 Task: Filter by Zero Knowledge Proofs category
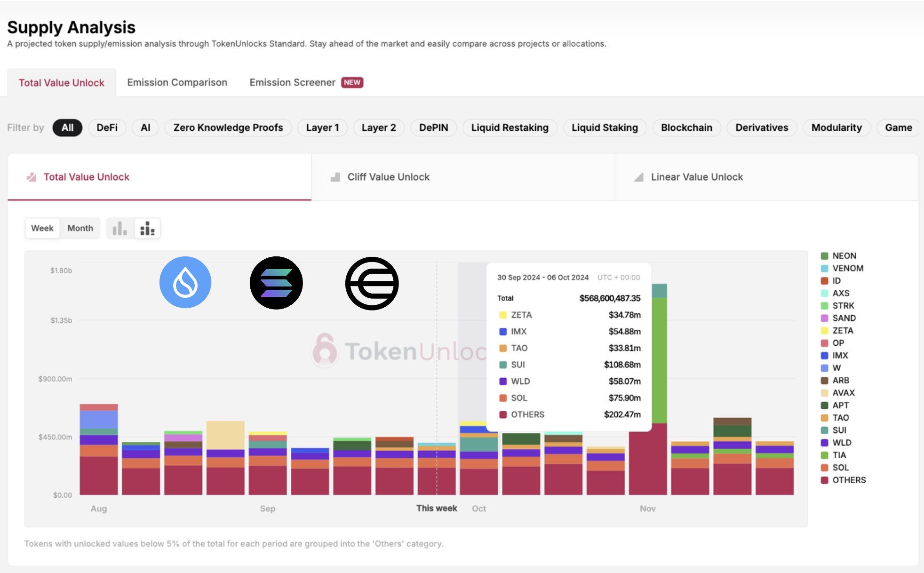coord(228,127)
